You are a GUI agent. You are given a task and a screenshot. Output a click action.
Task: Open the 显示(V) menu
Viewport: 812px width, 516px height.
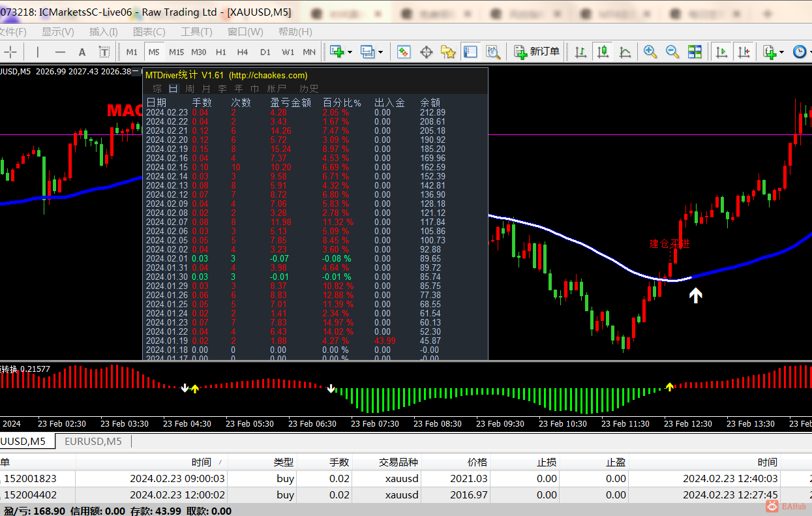[58, 31]
